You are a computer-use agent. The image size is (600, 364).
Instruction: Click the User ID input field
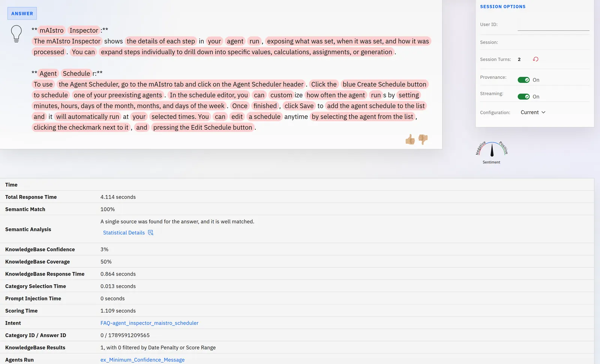(553, 25)
